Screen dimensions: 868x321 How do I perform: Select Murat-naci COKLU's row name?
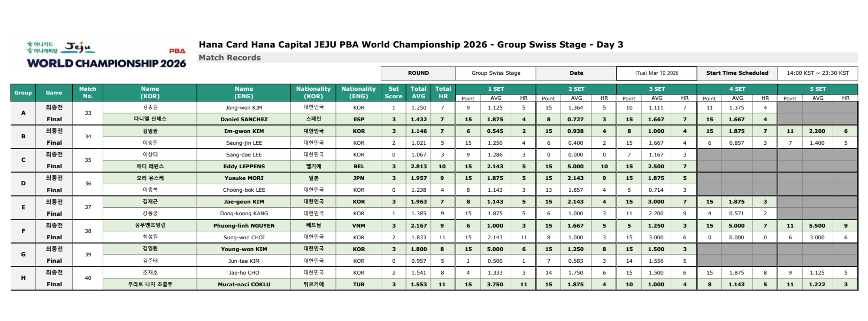click(244, 284)
